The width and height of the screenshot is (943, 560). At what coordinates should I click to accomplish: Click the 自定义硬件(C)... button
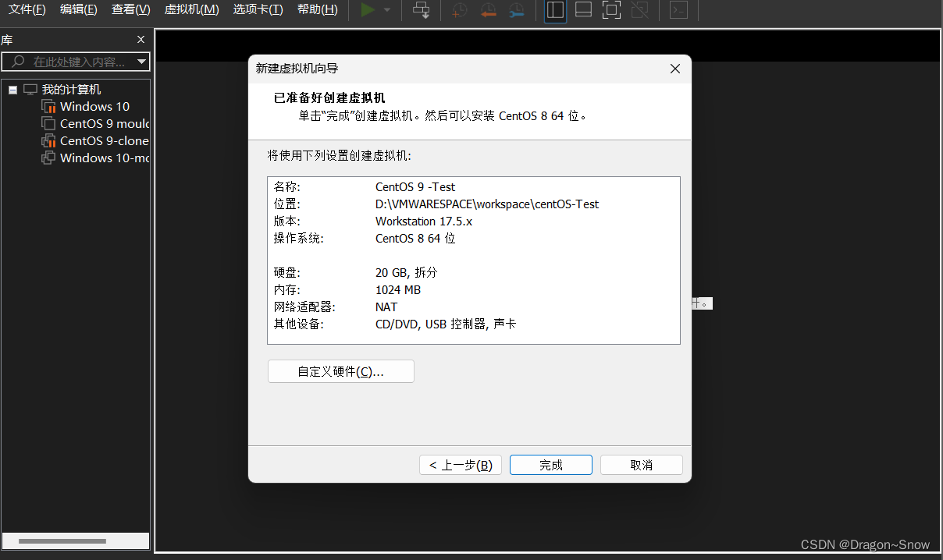[x=340, y=372]
